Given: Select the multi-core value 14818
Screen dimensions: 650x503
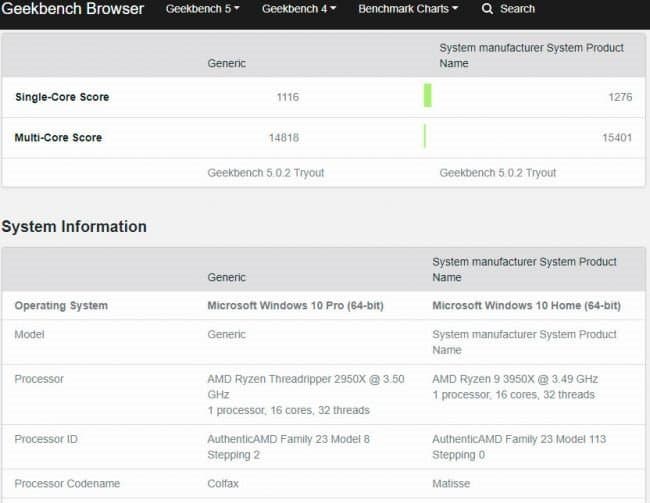Looking at the screenshot, I should tap(284, 138).
